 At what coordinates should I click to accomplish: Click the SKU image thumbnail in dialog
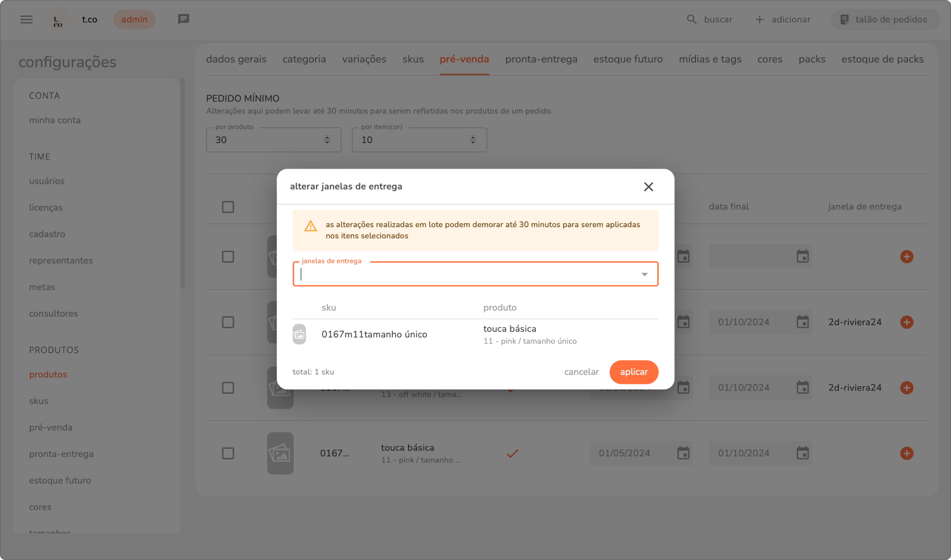coord(299,334)
